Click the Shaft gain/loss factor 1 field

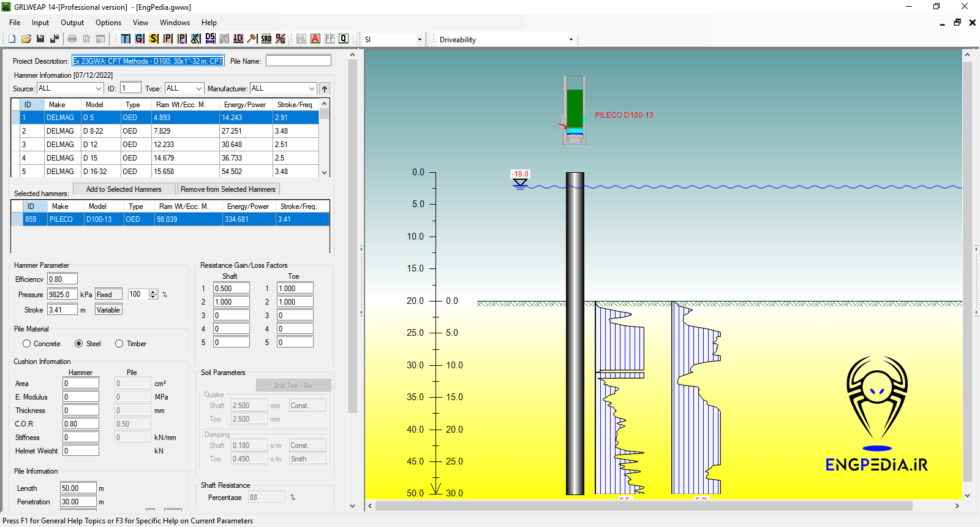(x=232, y=288)
